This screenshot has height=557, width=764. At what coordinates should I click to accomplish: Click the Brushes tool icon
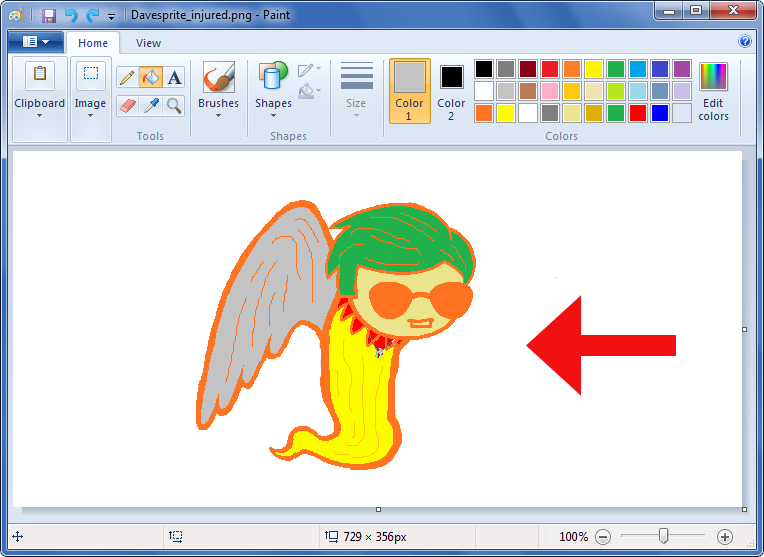pyautogui.click(x=218, y=77)
